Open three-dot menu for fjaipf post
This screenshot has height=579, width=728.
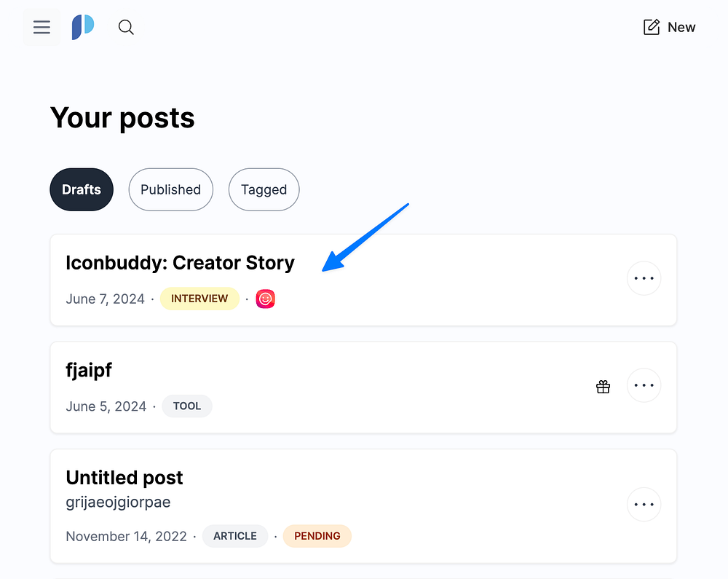click(x=644, y=385)
